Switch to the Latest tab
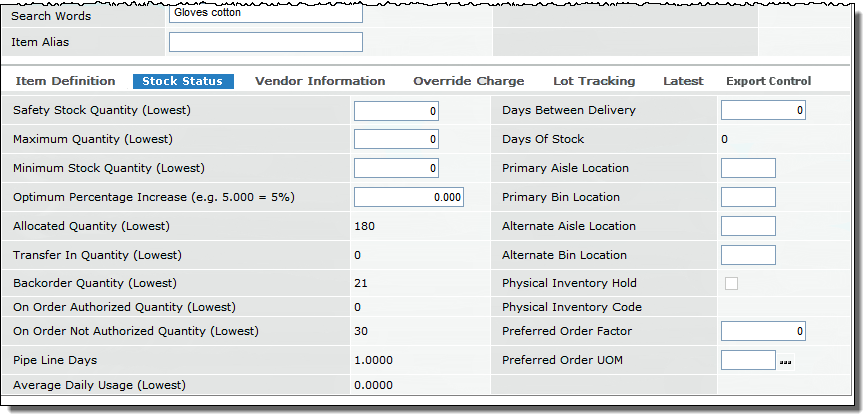 click(683, 81)
